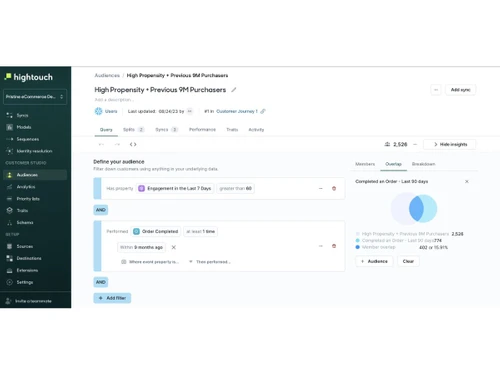The width and height of the screenshot is (500, 375).
Task: Open Sequences in the sidebar
Action: pos(27,139)
